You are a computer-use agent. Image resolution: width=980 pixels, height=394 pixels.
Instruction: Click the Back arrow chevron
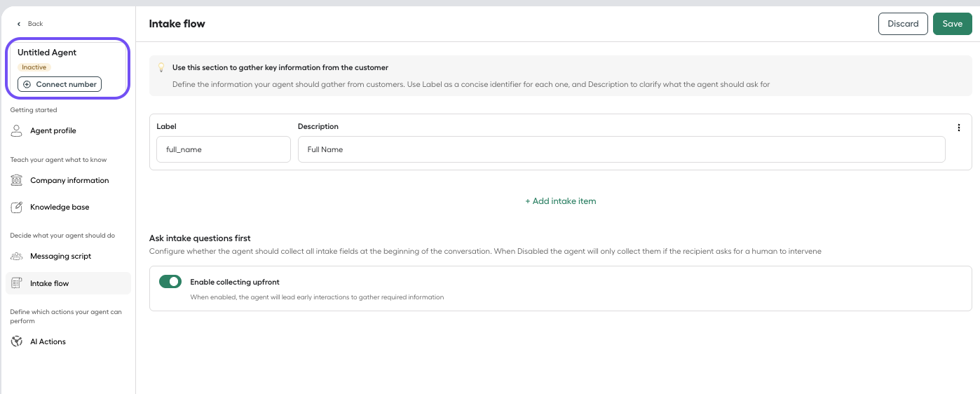(x=19, y=24)
